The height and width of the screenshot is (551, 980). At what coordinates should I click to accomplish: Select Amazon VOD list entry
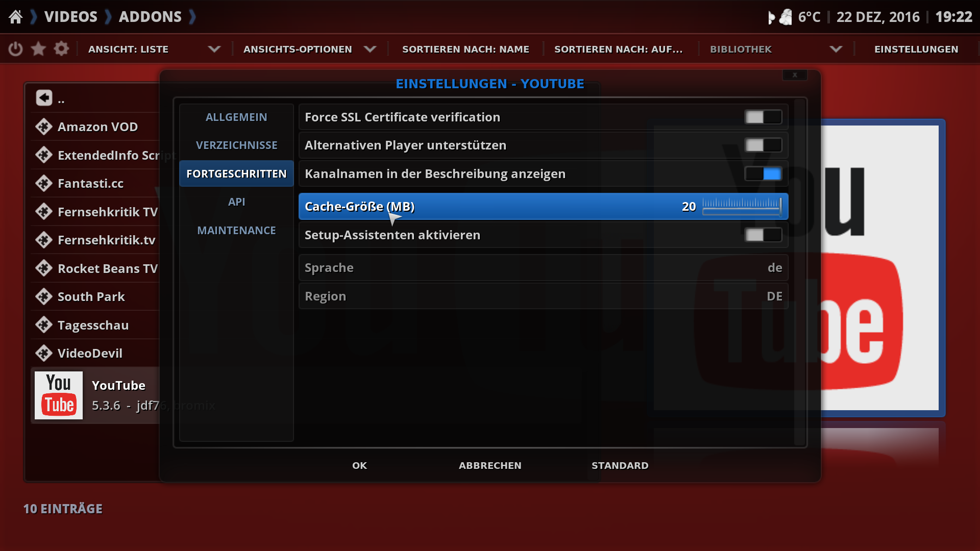tap(95, 127)
